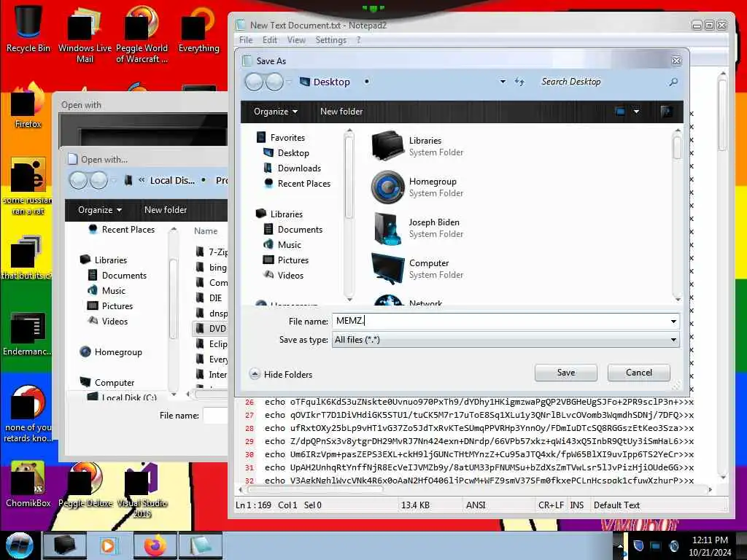The width and height of the screenshot is (747, 560).
Task: Click the refresh arrows beside address bar
Action: point(519,82)
